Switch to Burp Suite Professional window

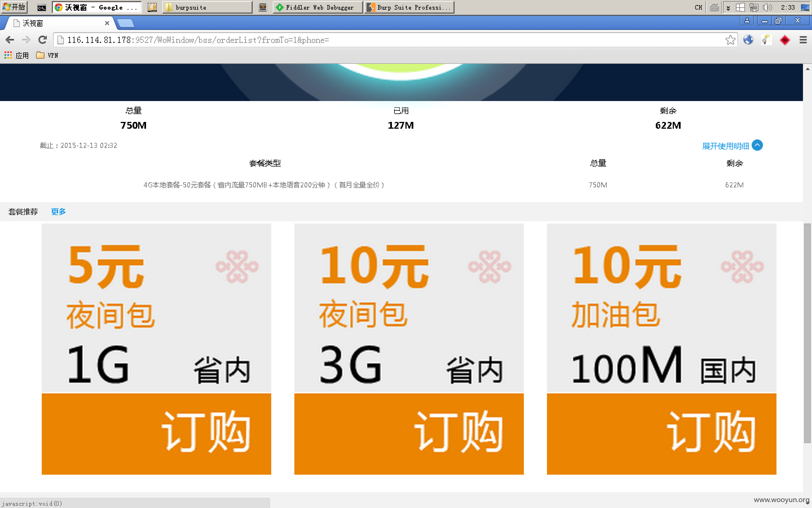click(409, 7)
